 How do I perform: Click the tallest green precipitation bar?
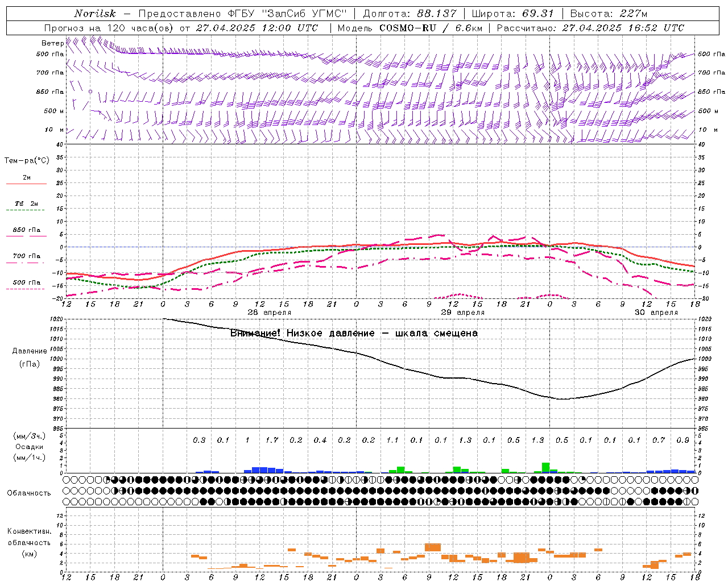click(545, 468)
